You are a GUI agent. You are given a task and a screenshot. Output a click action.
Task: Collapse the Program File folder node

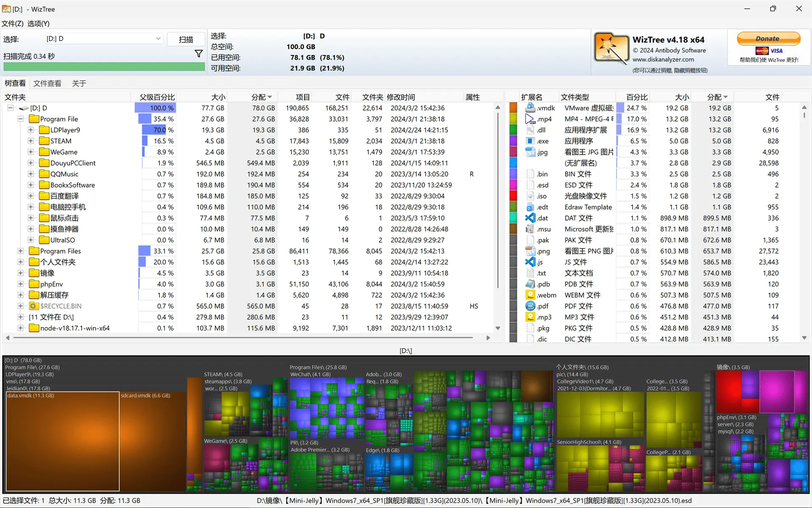(20, 119)
